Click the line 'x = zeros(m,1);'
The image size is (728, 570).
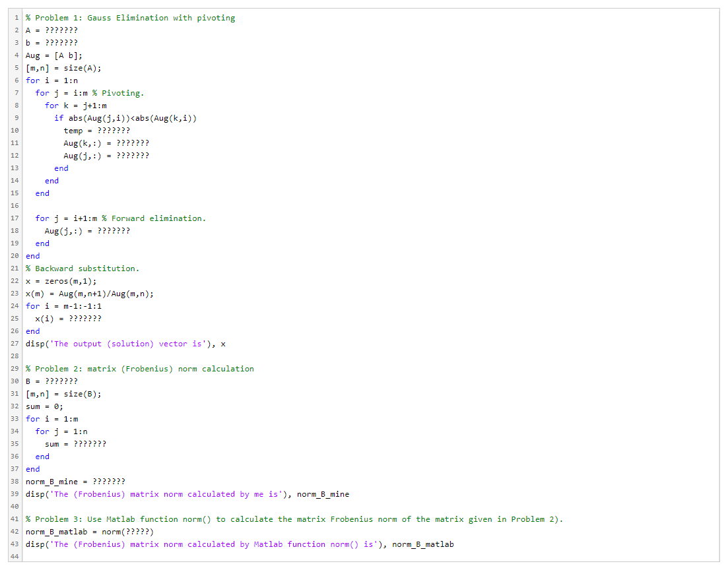pyautogui.click(x=61, y=281)
